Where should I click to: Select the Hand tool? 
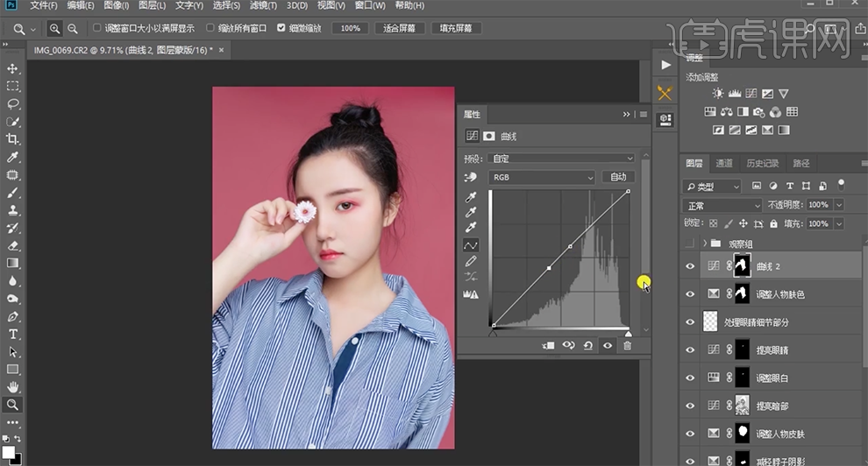(13, 387)
